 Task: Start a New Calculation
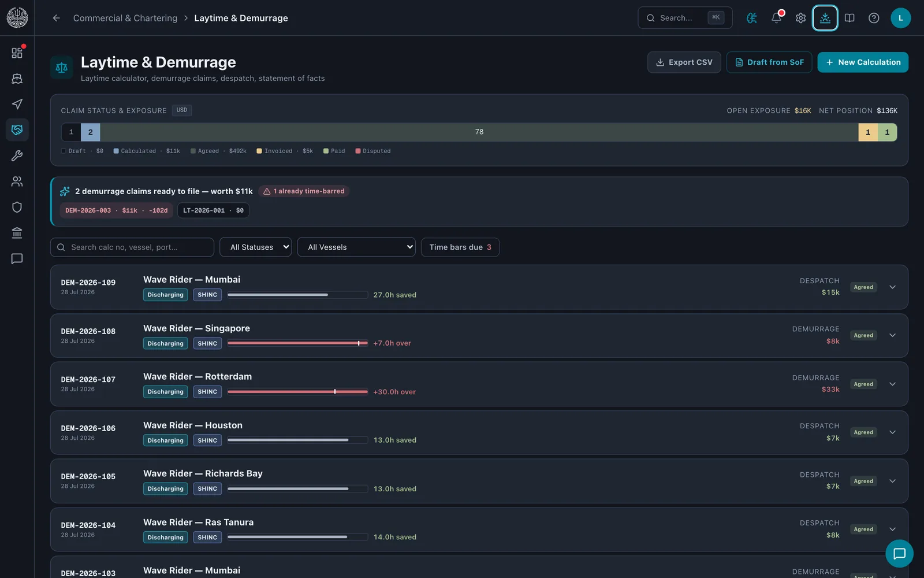[x=863, y=62]
